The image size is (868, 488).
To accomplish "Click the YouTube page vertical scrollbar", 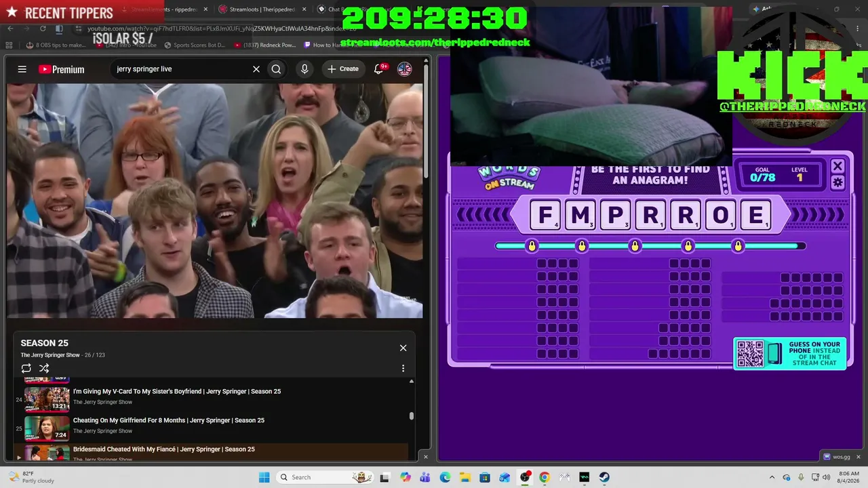I will click(x=427, y=122).
